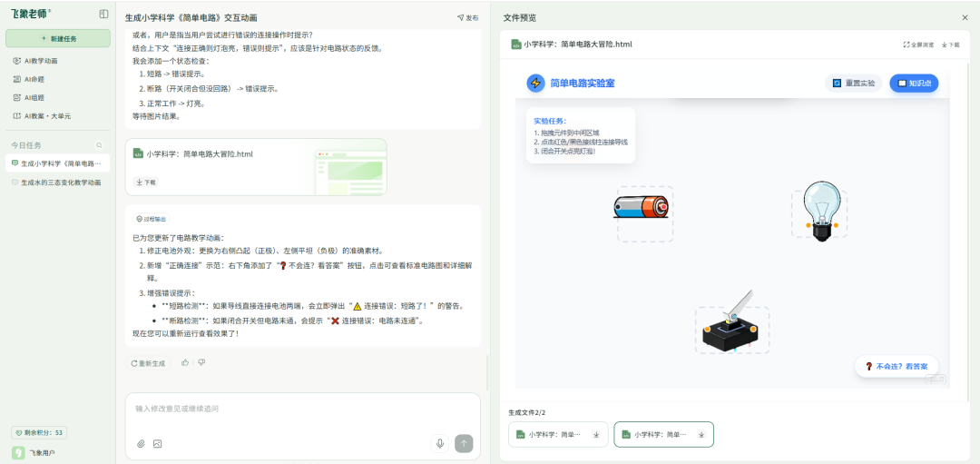The height and width of the screenshot is (464, 980).
Task: Click the bulb's right orange terminal
Action: coord(835,224)
